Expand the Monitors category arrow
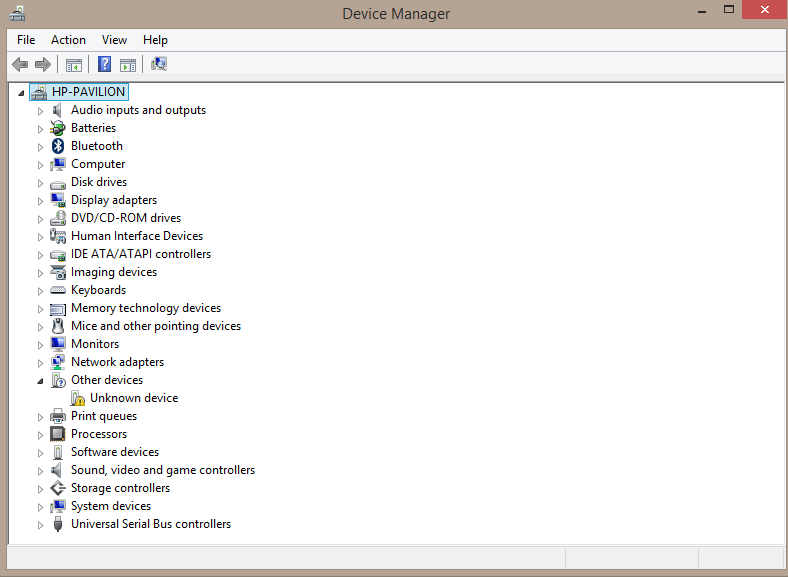The height and width of the screenshot is (577, 788). point(40,345)
